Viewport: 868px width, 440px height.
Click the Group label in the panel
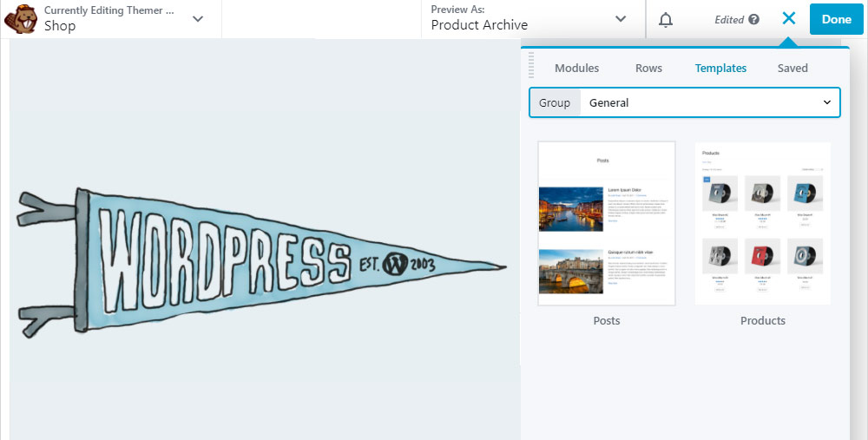tap(555, 103)
